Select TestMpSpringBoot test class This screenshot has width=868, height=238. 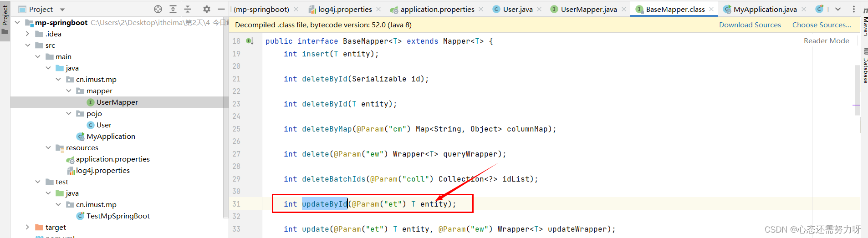click(x=118, y=216)
